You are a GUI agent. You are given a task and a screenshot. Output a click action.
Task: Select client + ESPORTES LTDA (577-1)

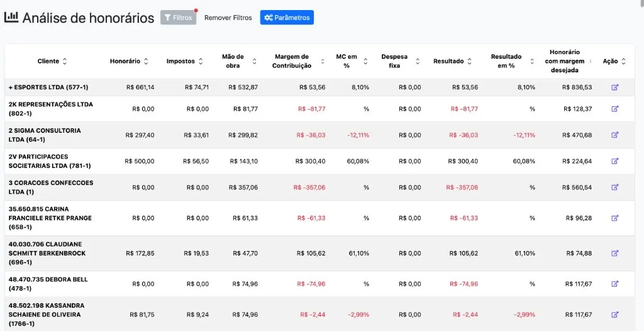point(48,87)
